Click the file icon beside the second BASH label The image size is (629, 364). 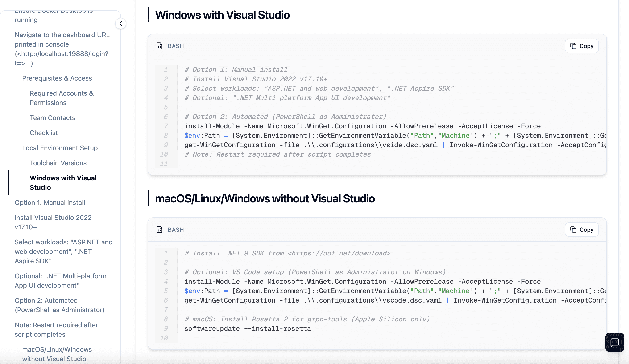[160, 230]
